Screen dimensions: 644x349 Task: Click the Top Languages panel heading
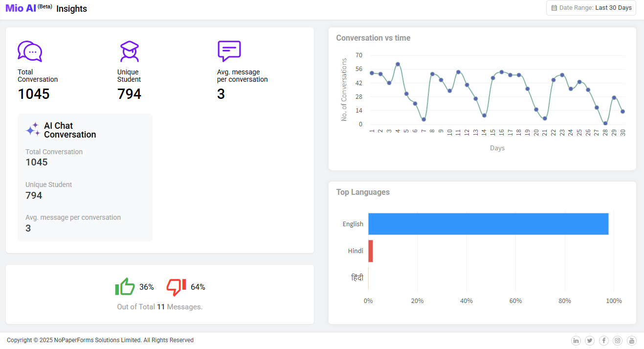point(363,192)
